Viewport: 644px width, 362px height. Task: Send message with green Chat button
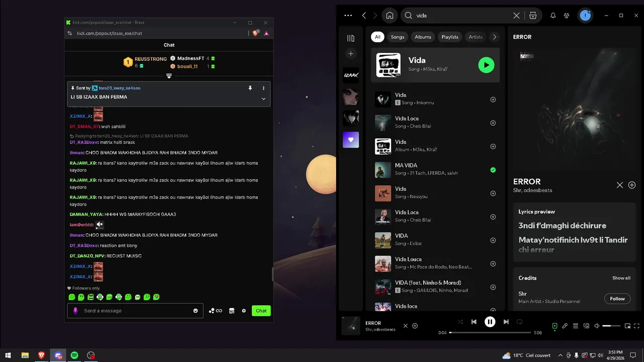click(x=261, y=311)
